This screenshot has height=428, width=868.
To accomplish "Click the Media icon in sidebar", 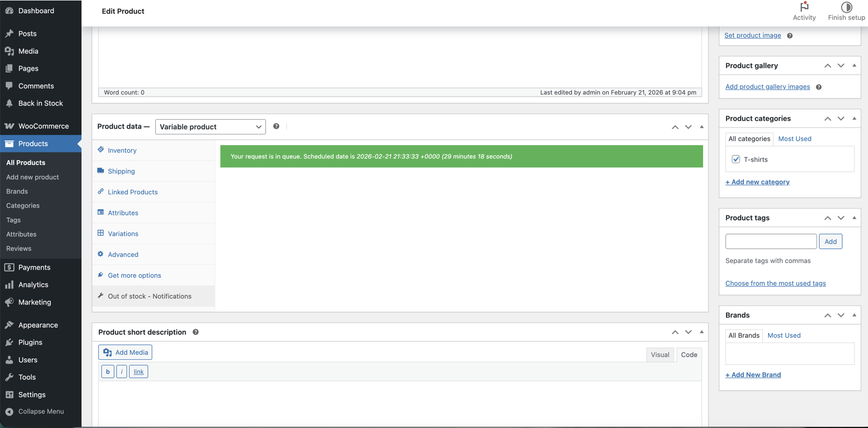I will tap(9, 51).
